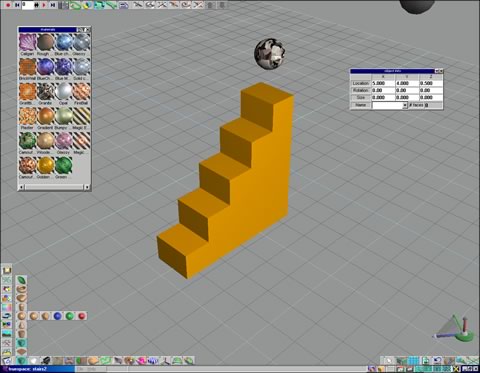
Task: Click the materials panel left scroll arrow
Action: click(x=22, y=187)
